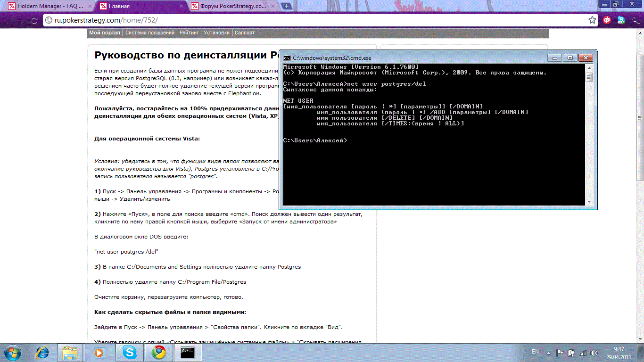Bookmark this page with the star icon
The image size is (644, 362).
point(593,20)
